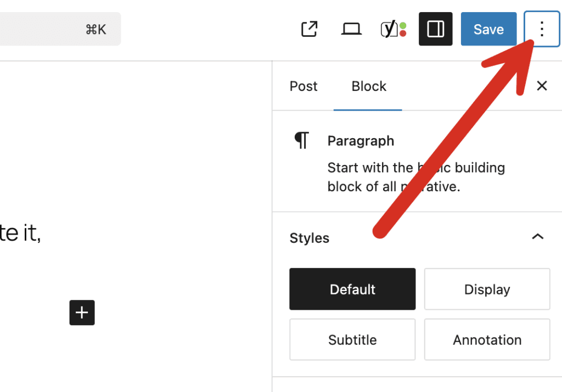Close the settings panel with the X

pyautogui.click(x=542, y=86)
